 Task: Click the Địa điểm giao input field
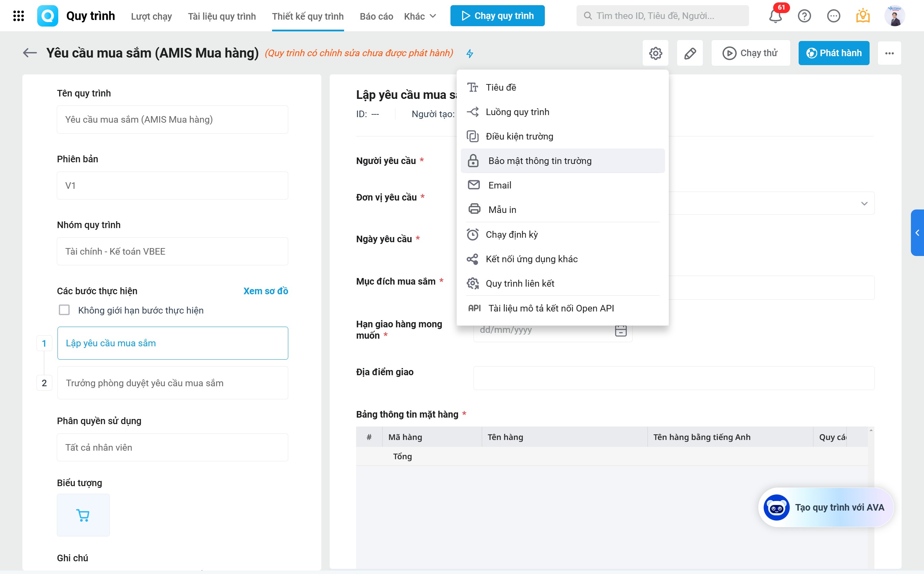(x=674, y=378)
